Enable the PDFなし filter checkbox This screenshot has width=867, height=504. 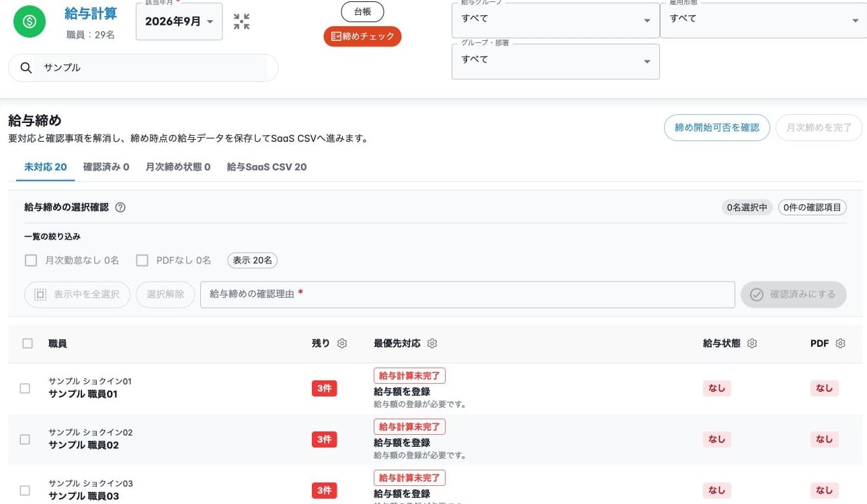pos(142,260)
